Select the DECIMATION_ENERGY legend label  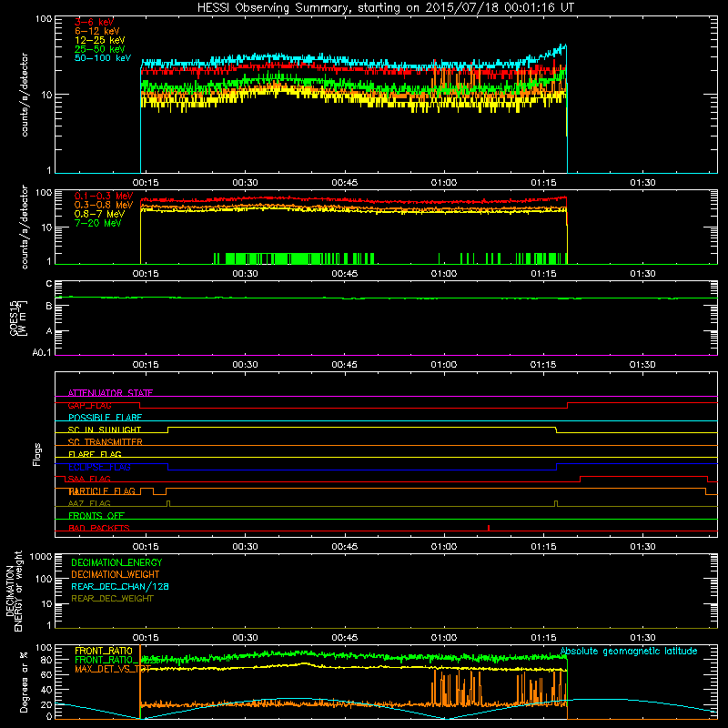click(x=116, y=562)
